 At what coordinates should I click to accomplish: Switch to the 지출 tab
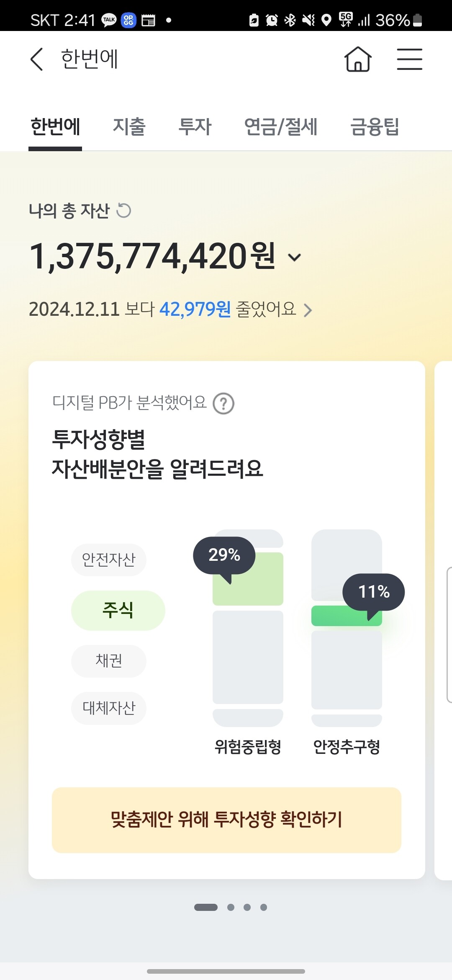(x=129, y=126)
